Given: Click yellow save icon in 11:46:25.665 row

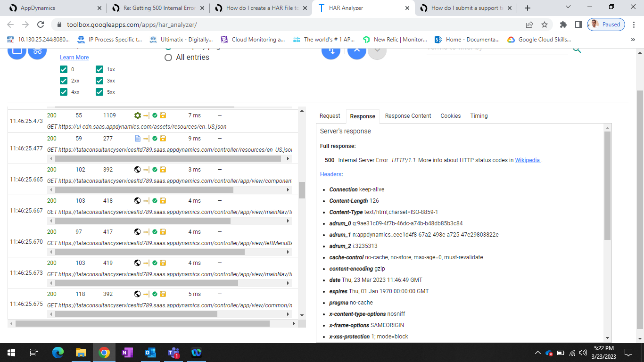Looking at the screenshot, I should (163, 170).
